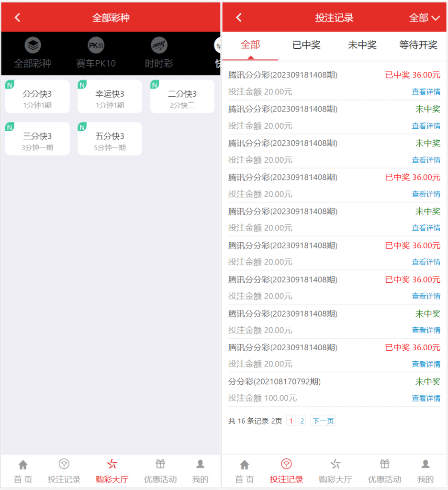Expand the 全部 filter dropdown in header

(424, 18)
